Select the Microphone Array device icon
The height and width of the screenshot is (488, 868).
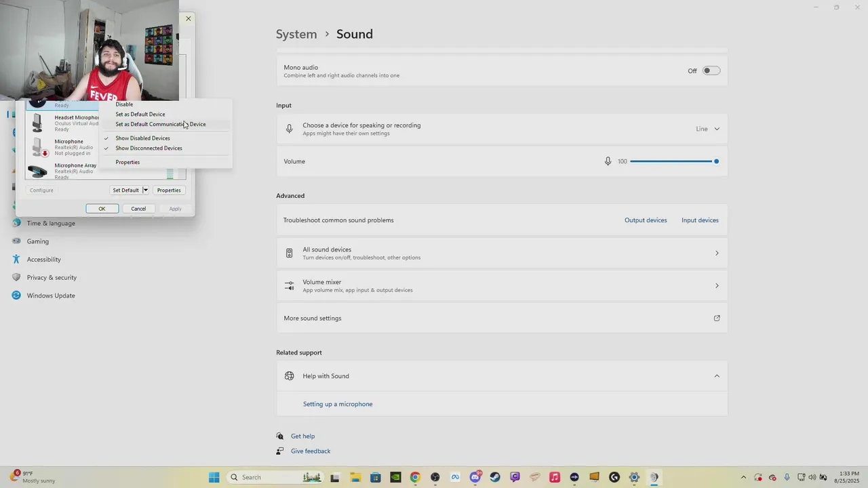tap(38, 171)
